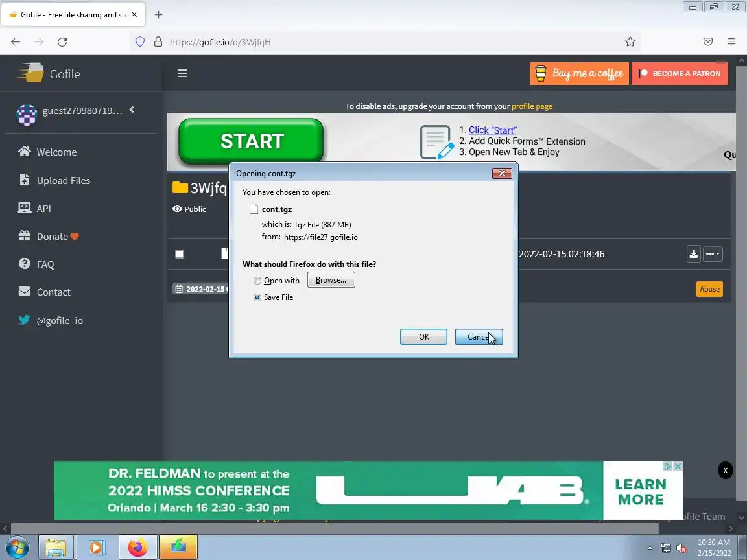Click the Public visibility eye icon
The width and height of the screenshot is (747, 560).
[177, 209]
